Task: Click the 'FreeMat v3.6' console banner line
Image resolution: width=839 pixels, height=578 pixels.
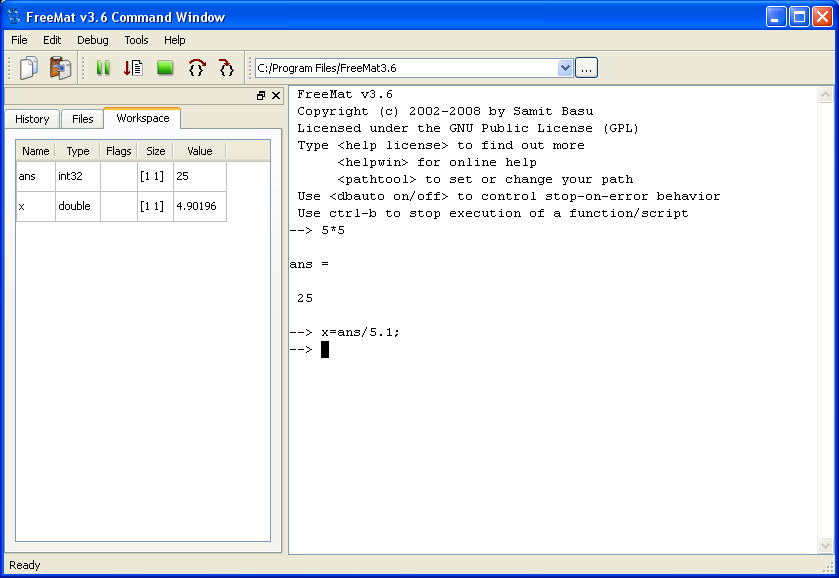Action: [345, 94]
